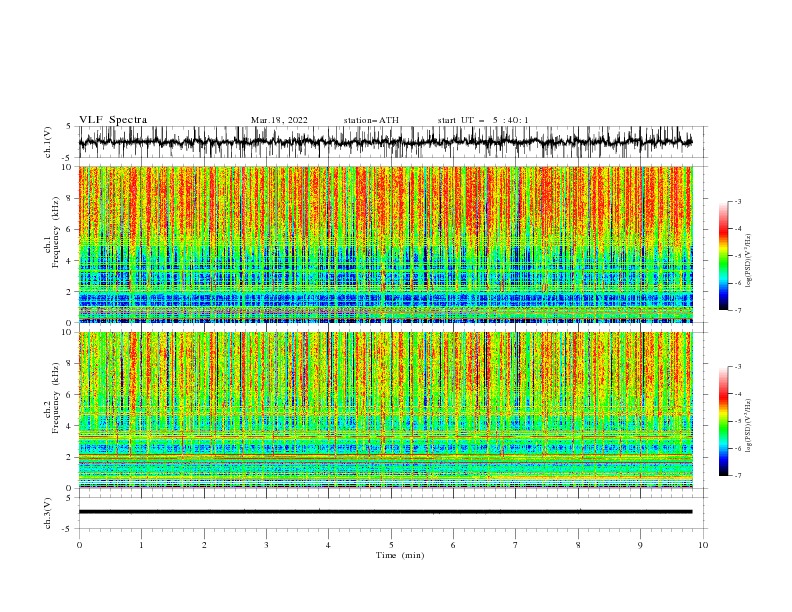Image resolution: width=792 pixels, height=612 pixels.
Task: Click the "-3" value on ch.1 colorbar
Action: tap(737, 201)
